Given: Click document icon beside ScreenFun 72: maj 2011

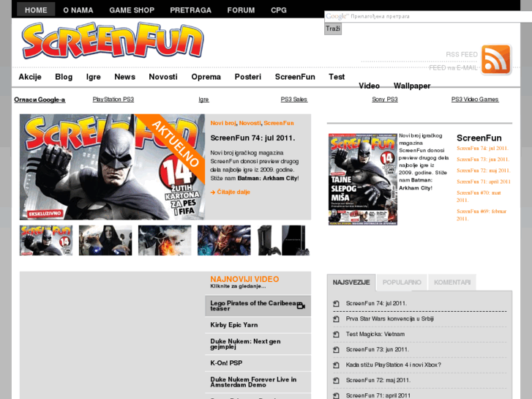Looking at the screenshot, I should coord(336,380).
